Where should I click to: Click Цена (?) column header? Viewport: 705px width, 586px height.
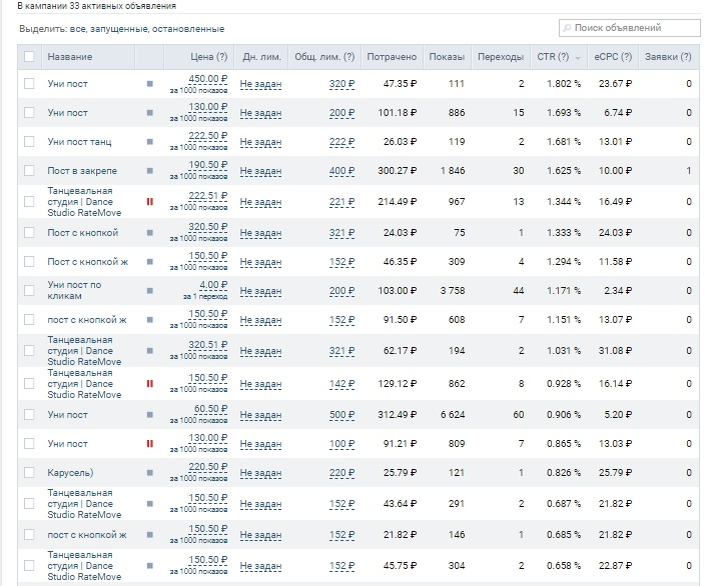coord(209,57)
